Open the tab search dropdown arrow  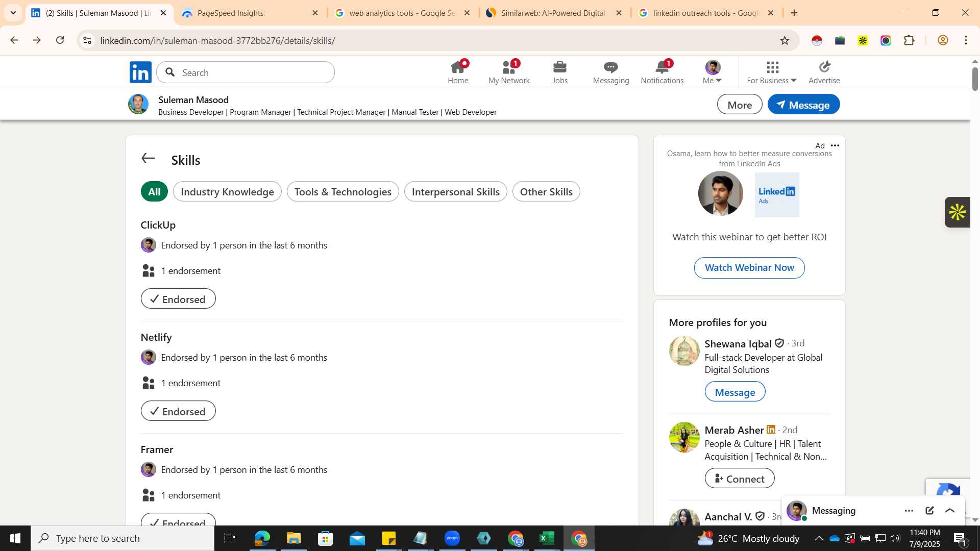(x=13, y=13)
